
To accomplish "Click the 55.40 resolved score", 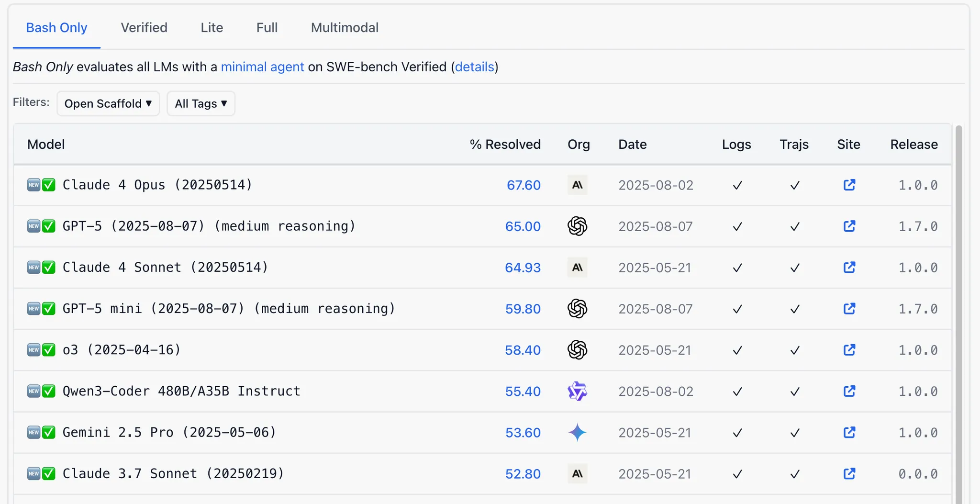I will coord(523,392).
